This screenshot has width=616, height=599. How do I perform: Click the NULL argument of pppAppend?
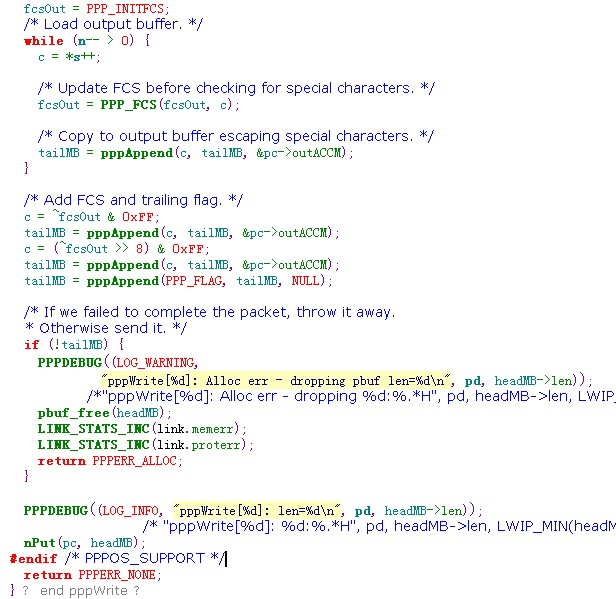click(305, 281)
